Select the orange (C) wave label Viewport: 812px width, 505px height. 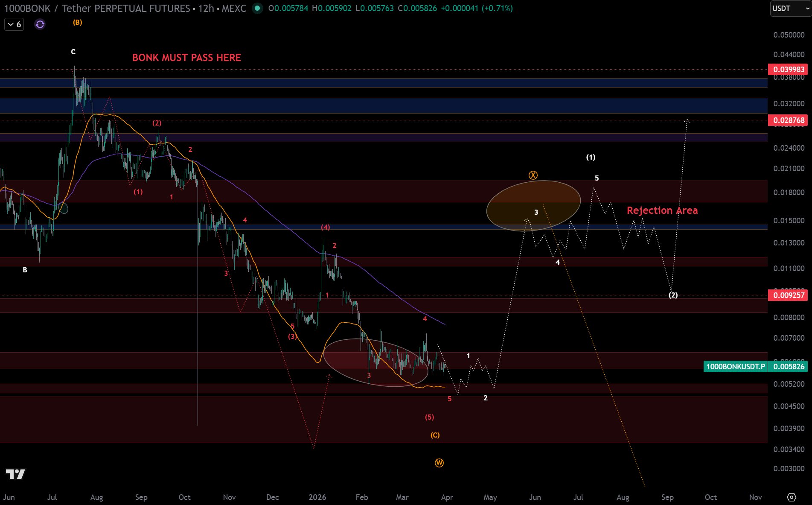click(x=435, y=435)
